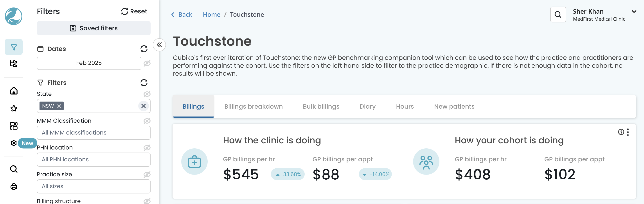Open the All PHN locations dropdown
Screen dimensions: 644x204
pyautogui.click(x=94, y=159)
